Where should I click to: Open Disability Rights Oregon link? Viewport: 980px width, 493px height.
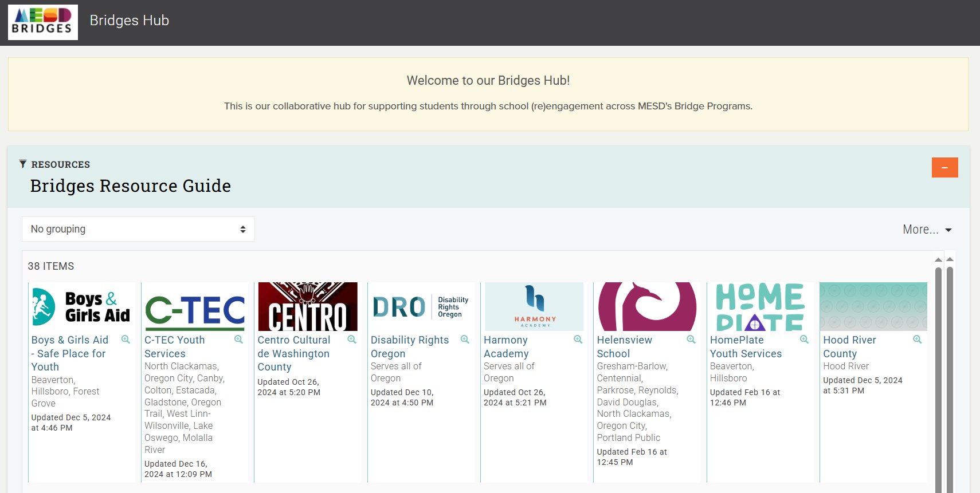tap(409, 346)
